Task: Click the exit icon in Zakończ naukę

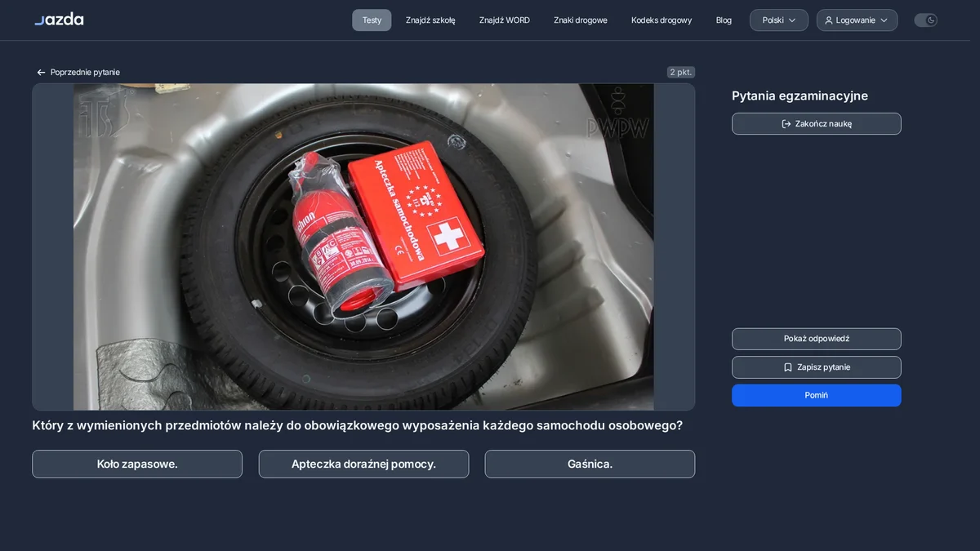Action: 786,124
